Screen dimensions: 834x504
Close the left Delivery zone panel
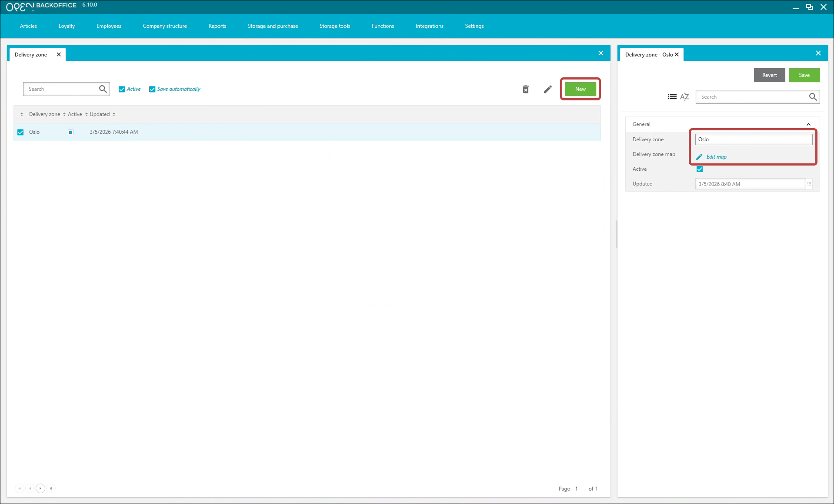(601, 53)
